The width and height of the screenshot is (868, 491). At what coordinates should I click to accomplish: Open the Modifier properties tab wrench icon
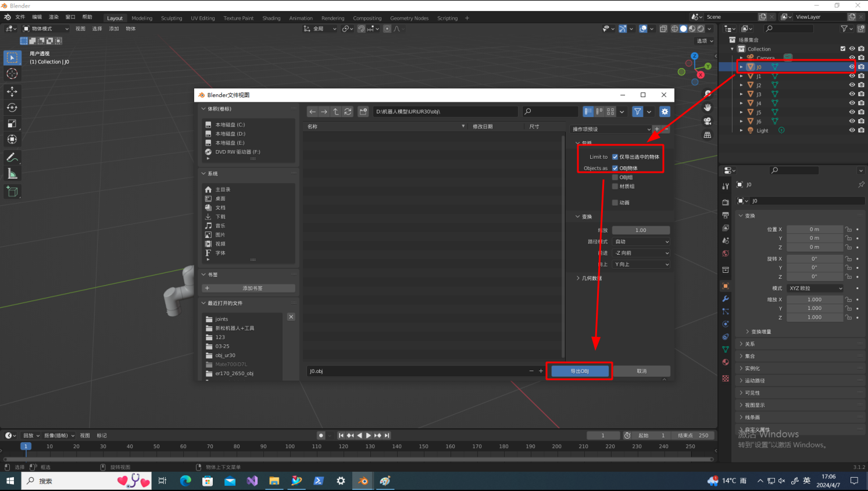point(726,298)
